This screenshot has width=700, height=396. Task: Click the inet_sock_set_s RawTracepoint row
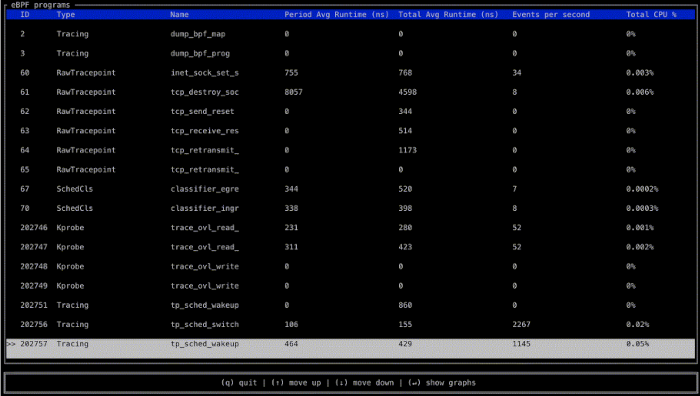click(x=350, y=73)
